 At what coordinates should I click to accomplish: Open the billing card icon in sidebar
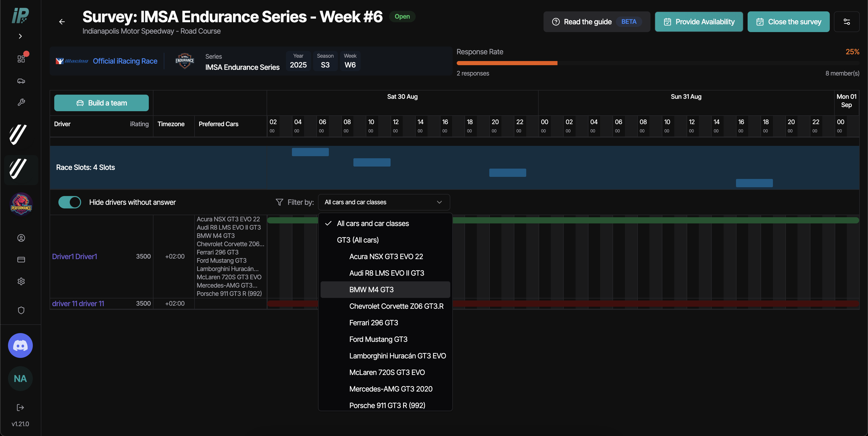21,260
